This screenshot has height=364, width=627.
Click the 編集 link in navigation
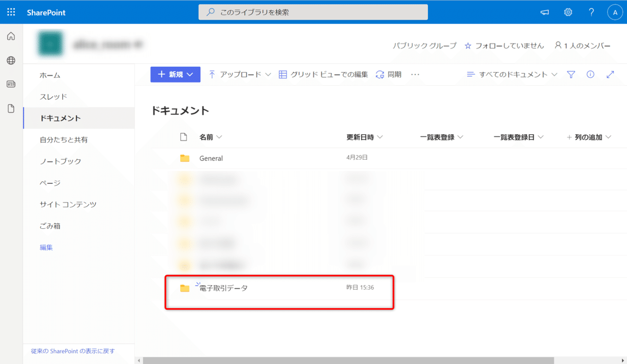pos(47,246)
